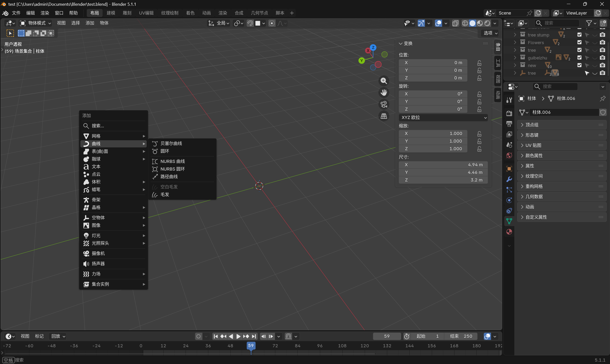Lock the location X value

(x=479, y=63)
